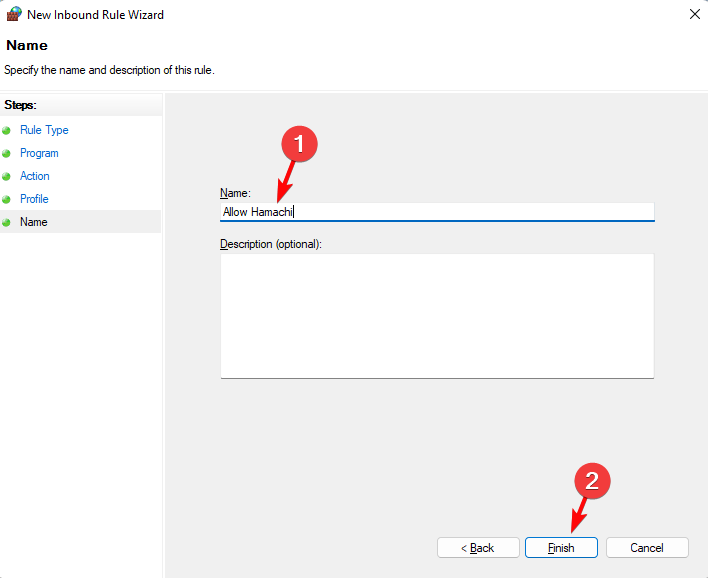Open the Profile step link

34,199
